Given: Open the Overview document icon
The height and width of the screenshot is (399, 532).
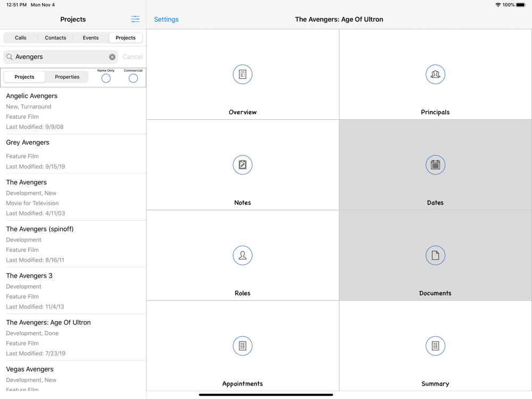Looking at the screenshot, I should pos(243,74).
